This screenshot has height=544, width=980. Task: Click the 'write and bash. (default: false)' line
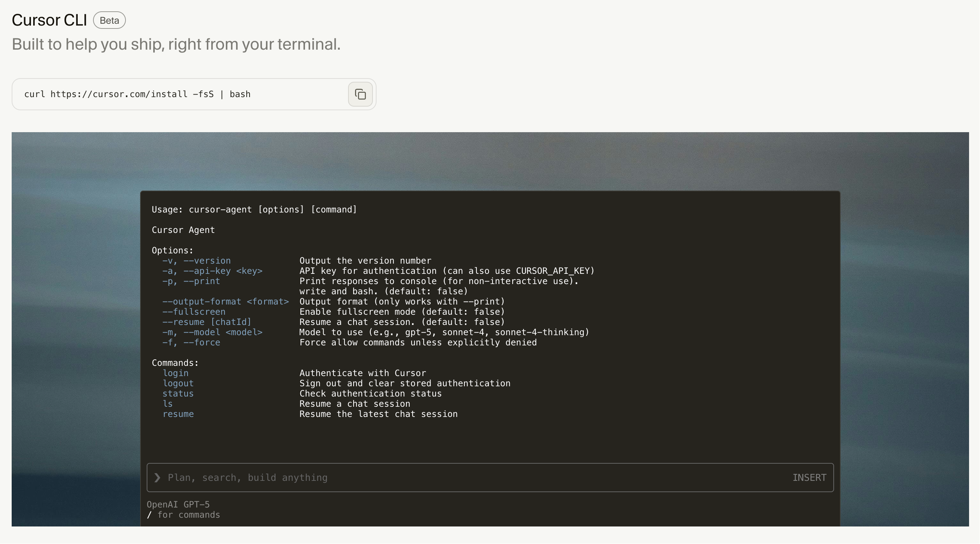coord(383,291)
